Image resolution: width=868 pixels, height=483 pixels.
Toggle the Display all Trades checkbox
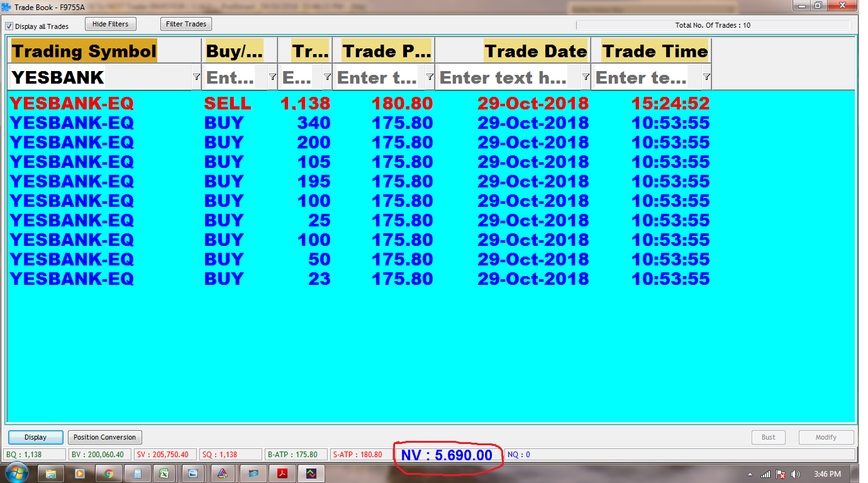(9, 26)
